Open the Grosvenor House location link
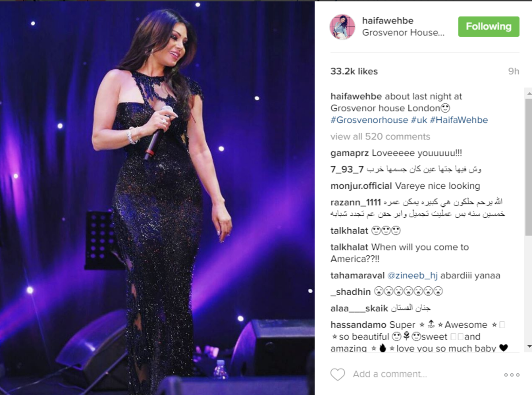Viewport: 532px width, 395px height. 403,33
